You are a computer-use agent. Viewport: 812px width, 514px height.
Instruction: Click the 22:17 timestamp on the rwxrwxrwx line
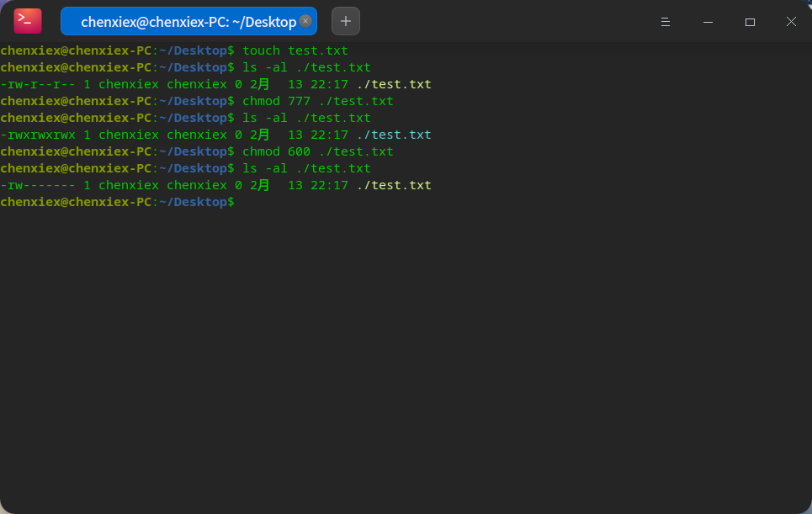(x=329, y=135)
